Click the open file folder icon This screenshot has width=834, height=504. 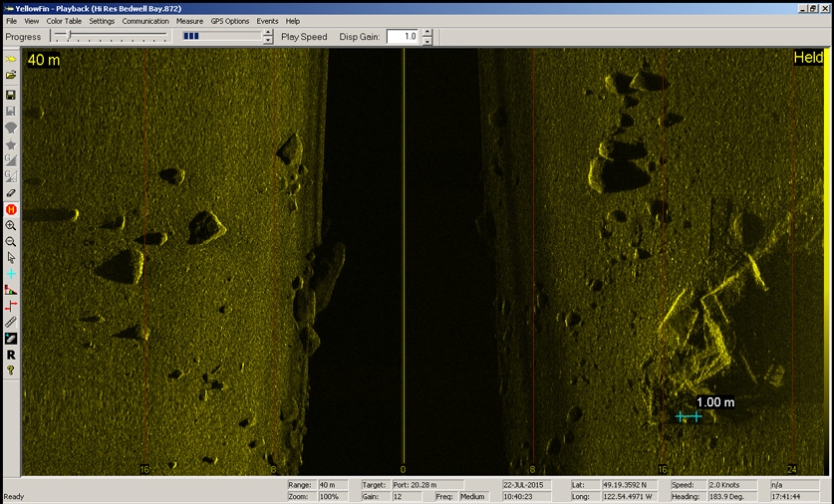(x=11, y=76)
